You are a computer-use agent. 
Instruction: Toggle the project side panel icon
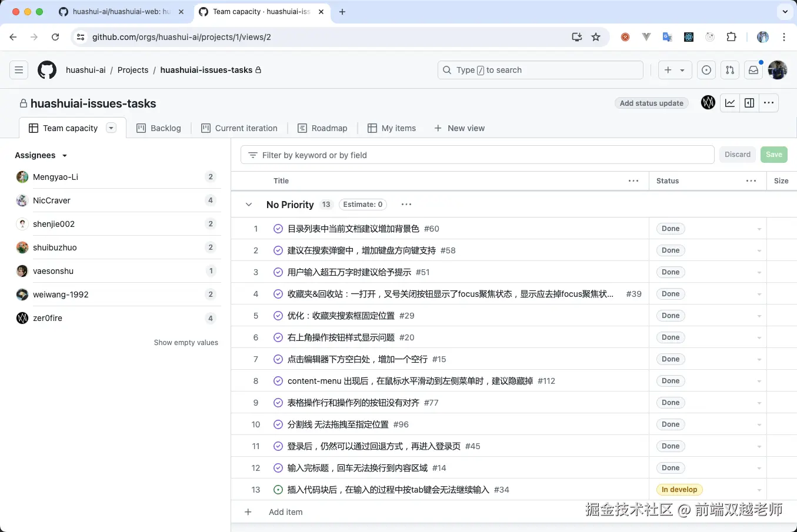tap(749, 103)
